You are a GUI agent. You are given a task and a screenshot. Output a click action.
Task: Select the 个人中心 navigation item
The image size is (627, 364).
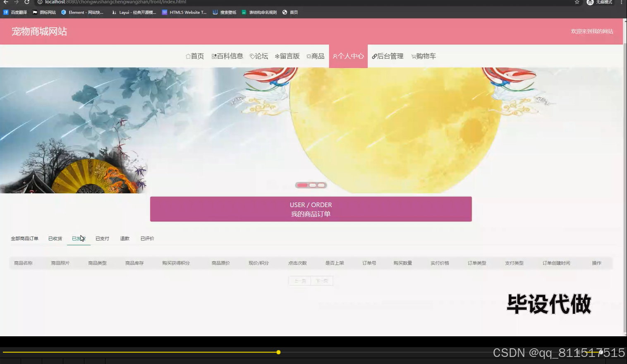coord(348,56)
